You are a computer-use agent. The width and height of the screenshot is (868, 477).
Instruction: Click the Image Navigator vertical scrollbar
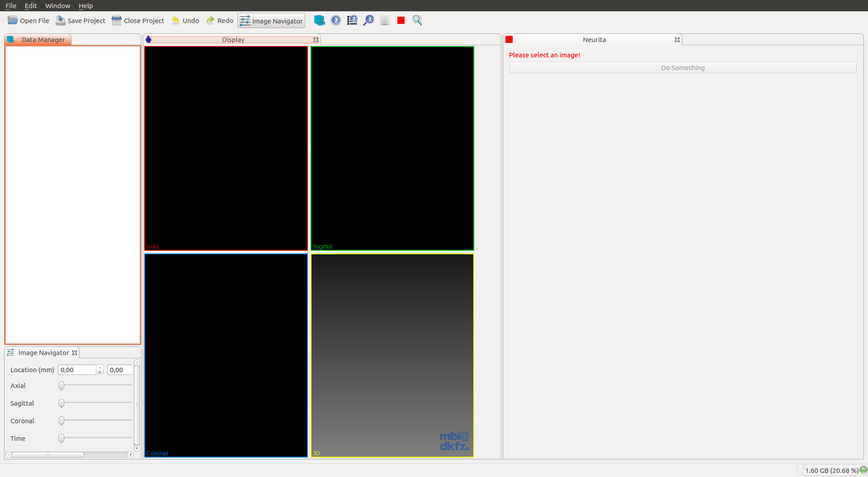pyautogui.click(x=137, y=405)
